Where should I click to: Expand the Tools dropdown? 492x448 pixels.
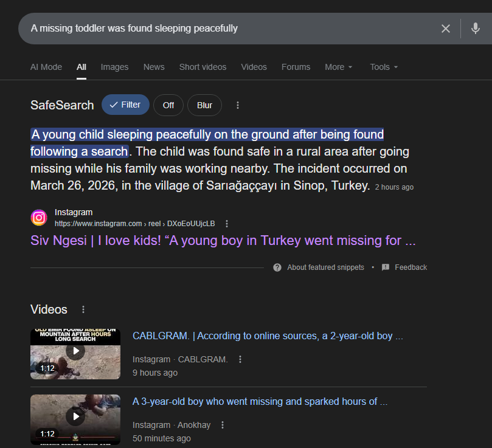pos(384,67)
